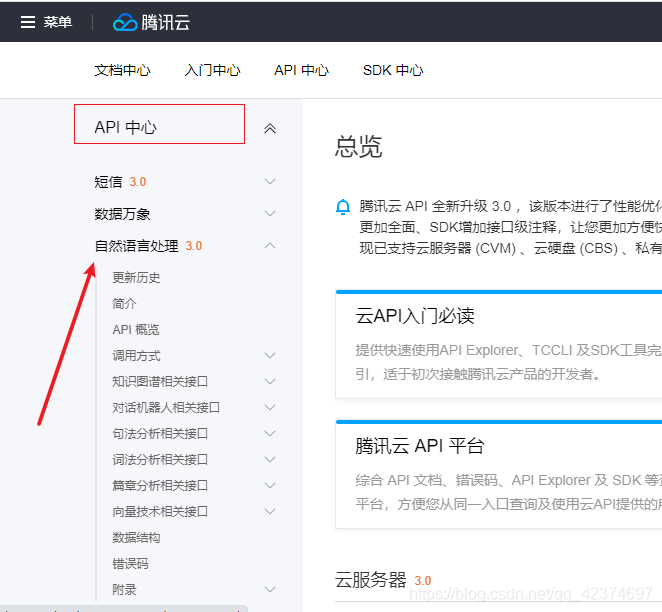Expand the 调用方式 submenu
The width and height of the screenshot is (662, 612).
tap(270, 355)
